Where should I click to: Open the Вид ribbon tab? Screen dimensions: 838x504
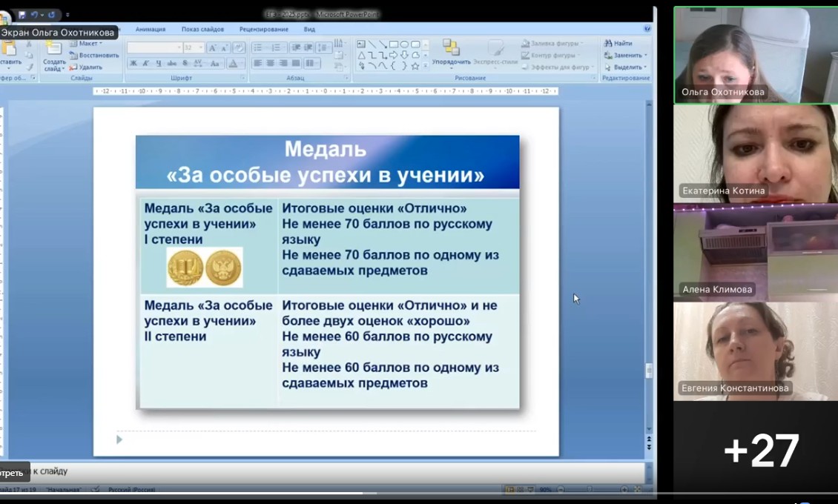(x=309, y=30)
